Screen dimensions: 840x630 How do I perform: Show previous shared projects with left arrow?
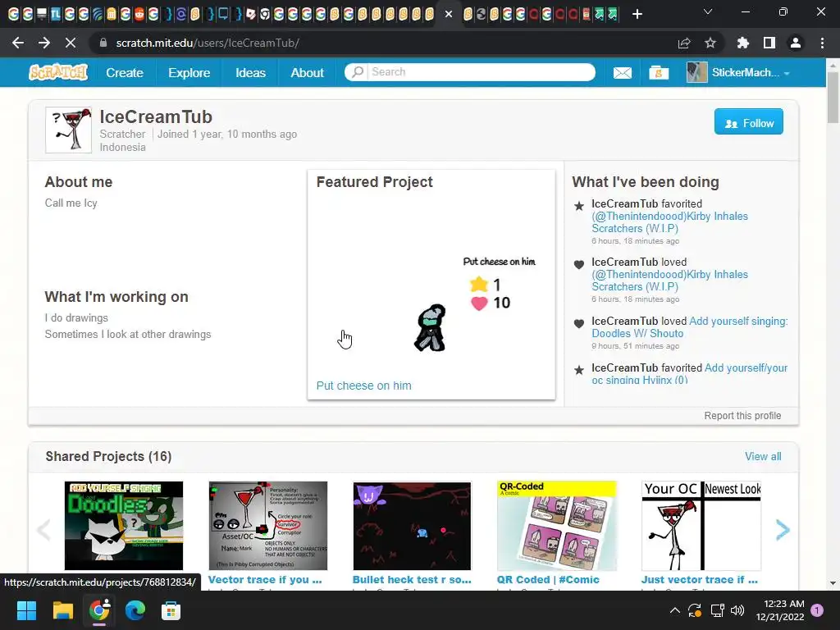(44, 530)
